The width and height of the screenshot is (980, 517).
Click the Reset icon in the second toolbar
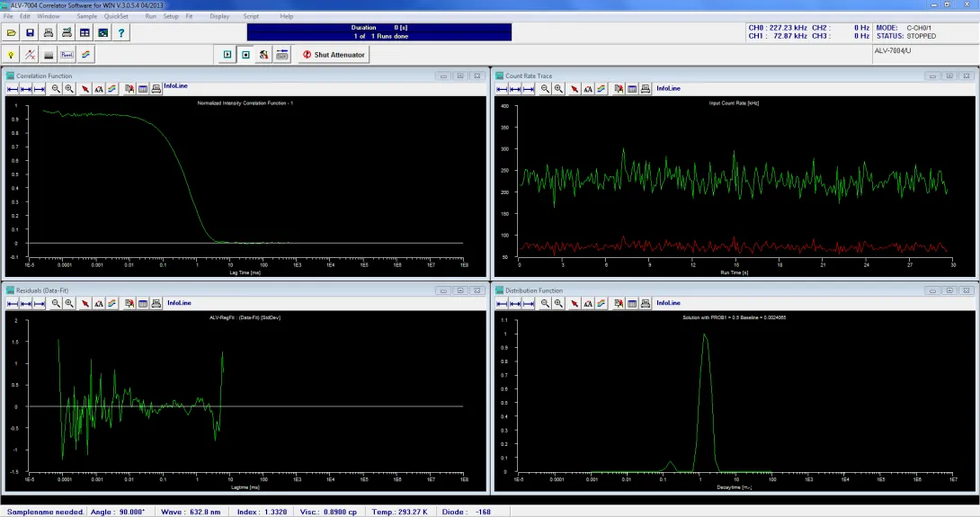point(67,54)
